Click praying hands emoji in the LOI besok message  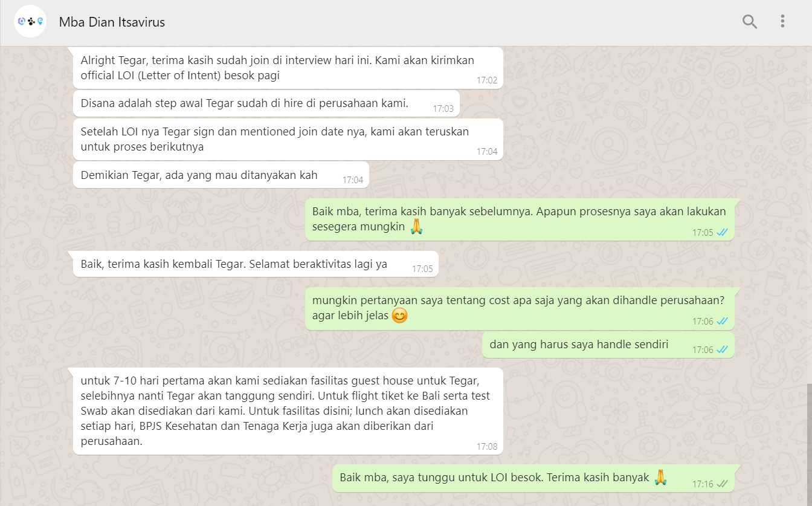click(660, 477)
